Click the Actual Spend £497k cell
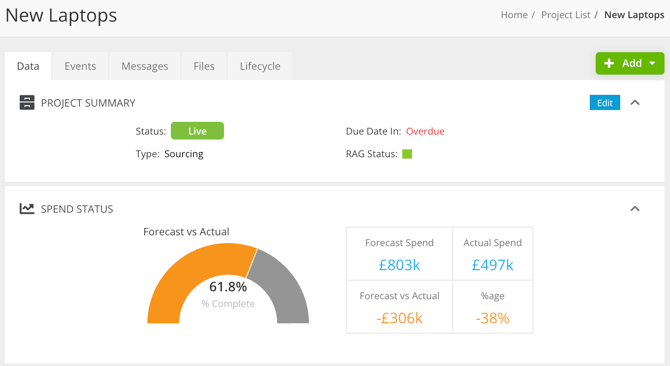This screenshot has width=670, height=366. pyautogui.click(x=492, y=254)
